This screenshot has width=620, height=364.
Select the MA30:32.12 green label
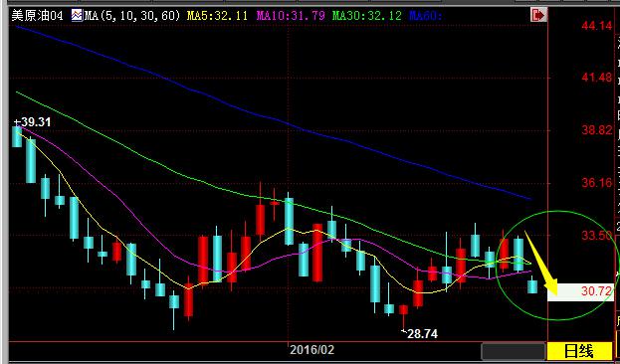(366, 16)
